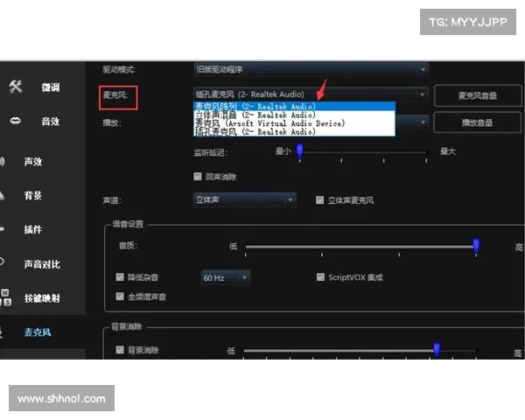525x420 pixels.
Task: Toggle the 回声消除 checkbox
Action: [x=198, y=176]
